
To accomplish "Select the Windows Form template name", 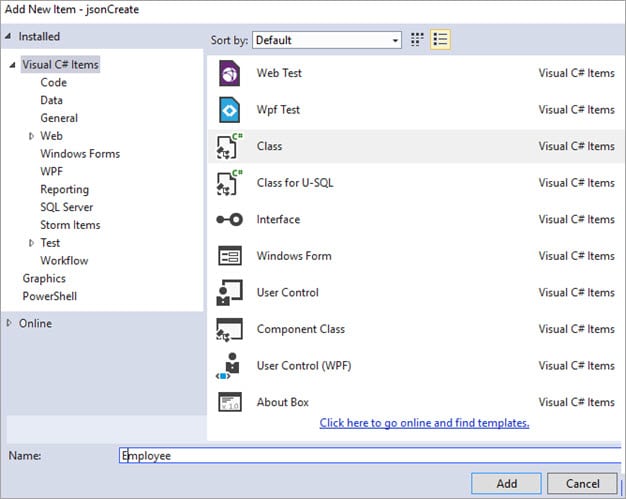I will pyautogui.click(x=294, y=256).
